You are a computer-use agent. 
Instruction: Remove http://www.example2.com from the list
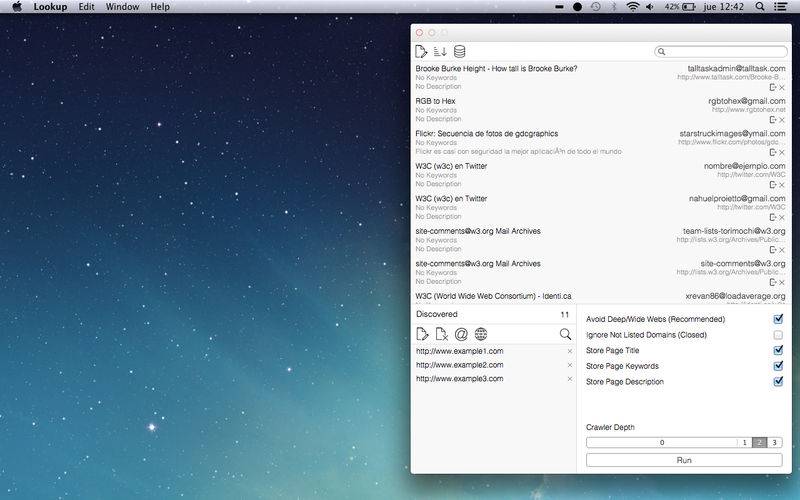[x=570, y=365]
